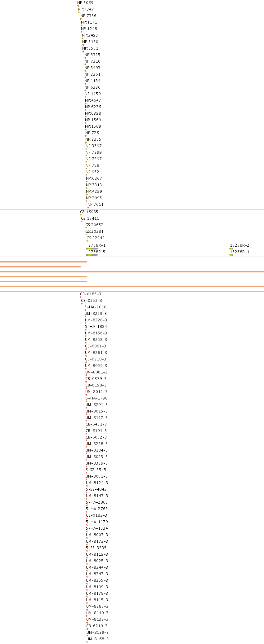Select the CB-6052-3 feature
This screenshot has height=644, width=264.
point(96,437)
